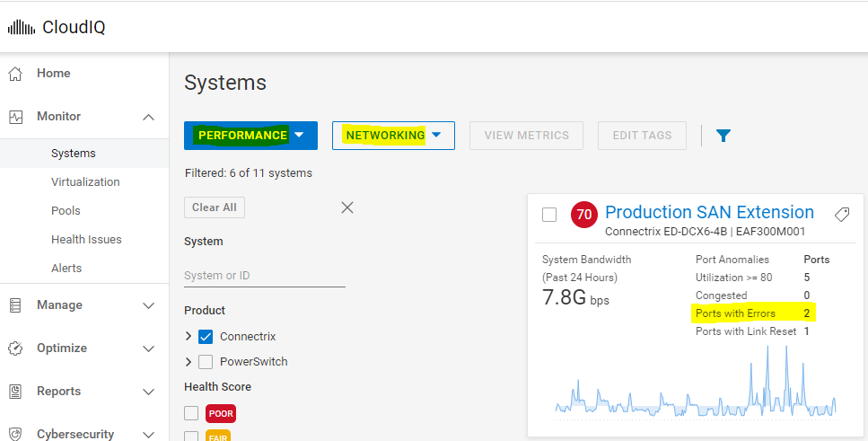
Task: Click the Cybersecurity shield icon
Action: (x=15, y=435)
